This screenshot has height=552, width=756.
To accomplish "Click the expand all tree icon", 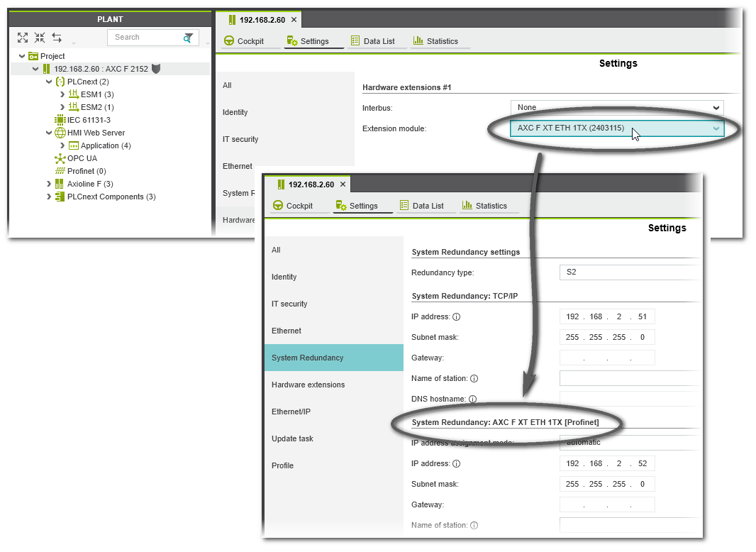I will (x=23, y=38).
